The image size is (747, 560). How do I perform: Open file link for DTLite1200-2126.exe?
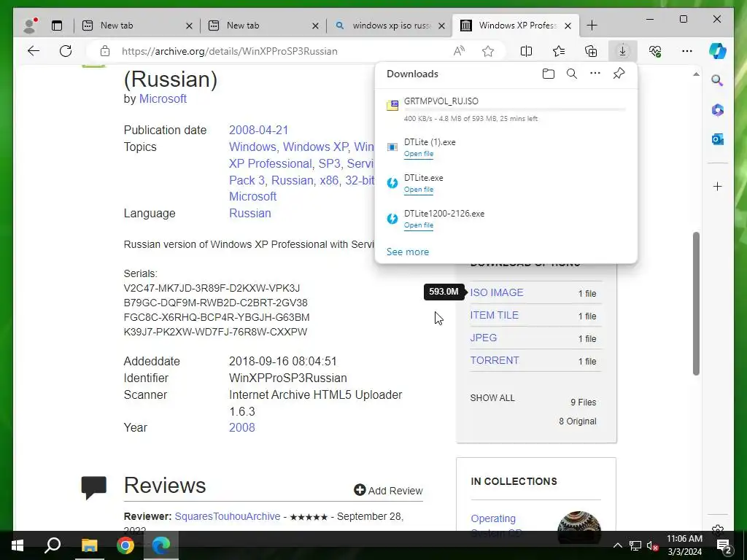pyautogui.click(x=419, y=225)
